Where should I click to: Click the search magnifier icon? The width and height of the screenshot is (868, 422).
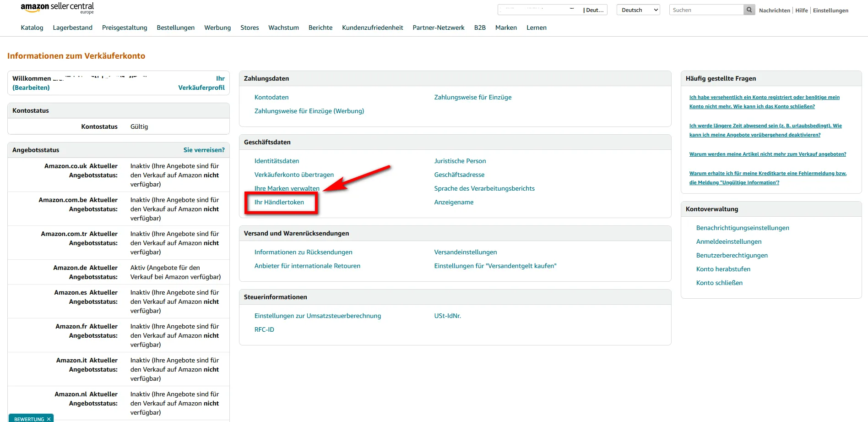tap(749, 10)
